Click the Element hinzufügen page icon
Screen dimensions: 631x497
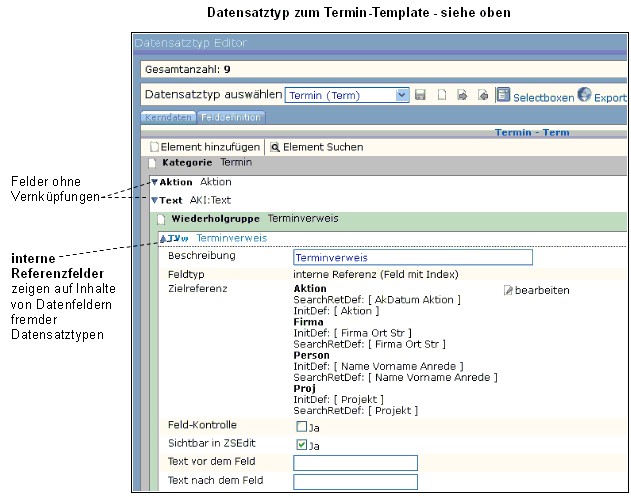pos(155,147)
